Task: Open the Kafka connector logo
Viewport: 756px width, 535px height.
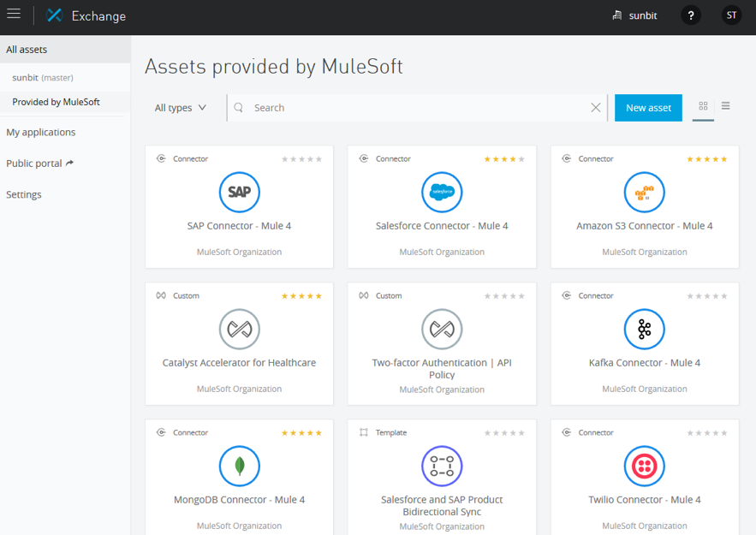Action: pyautogui.click(x=645, y=330)
